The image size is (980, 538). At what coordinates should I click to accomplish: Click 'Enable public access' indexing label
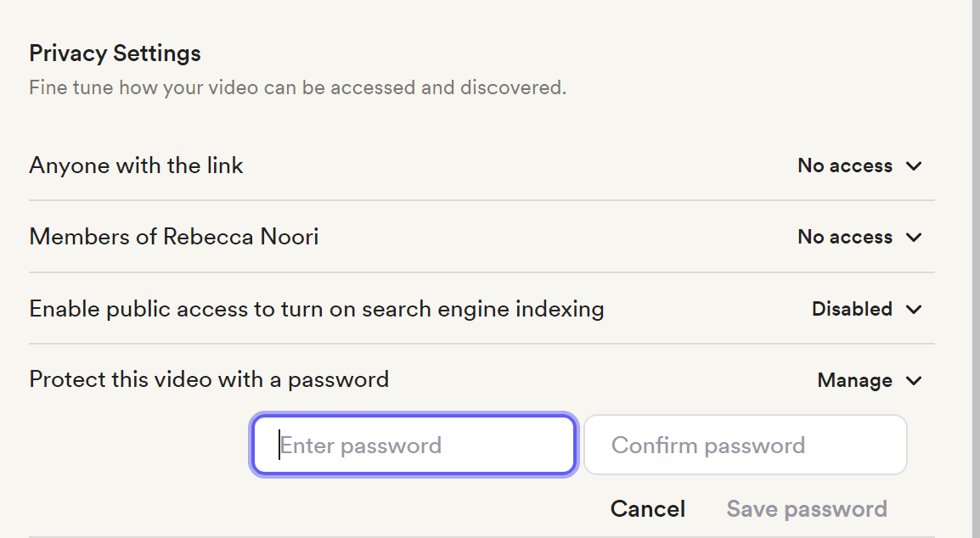tap(316, 309)
